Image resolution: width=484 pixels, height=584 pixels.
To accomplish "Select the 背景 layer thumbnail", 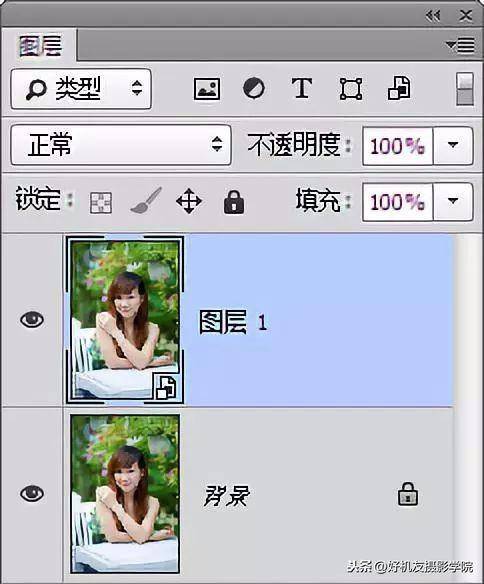I will [125, 494].
